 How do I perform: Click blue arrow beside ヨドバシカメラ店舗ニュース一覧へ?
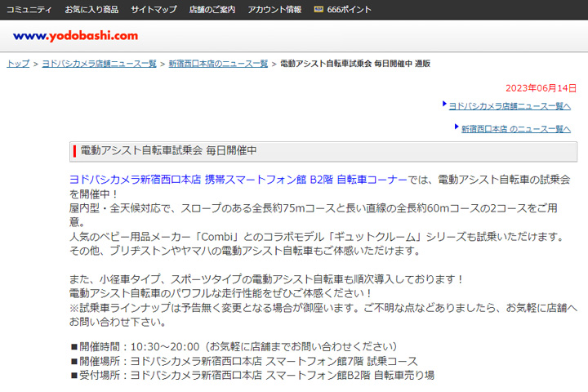[444, 105]
